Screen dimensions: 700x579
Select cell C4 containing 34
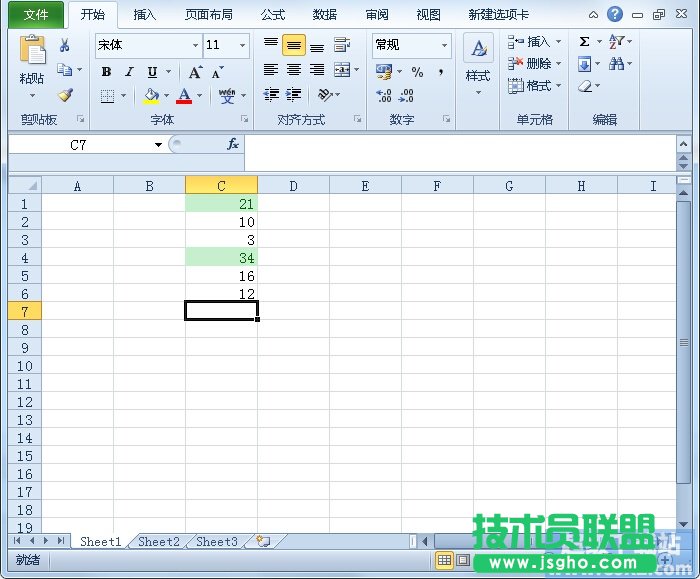(x=221, y=258)
